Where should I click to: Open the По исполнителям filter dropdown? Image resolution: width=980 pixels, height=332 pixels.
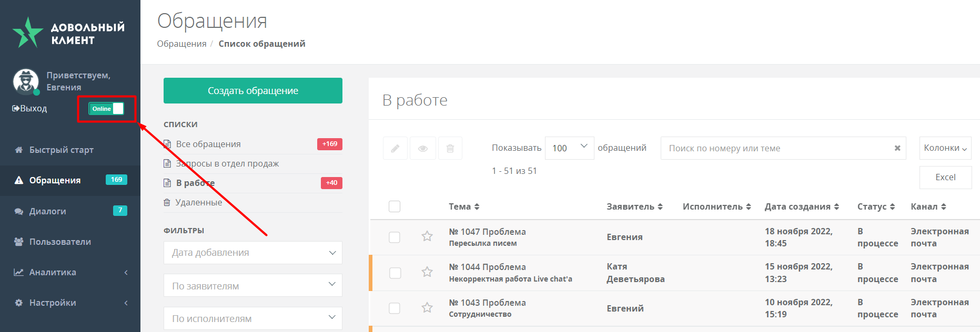pos(253,318)
